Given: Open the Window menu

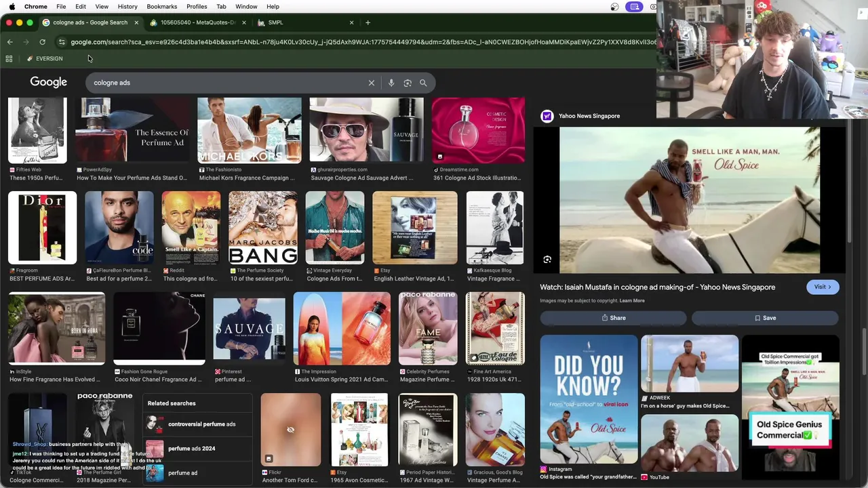Looking at the screenshot, I should pos(246,7).
